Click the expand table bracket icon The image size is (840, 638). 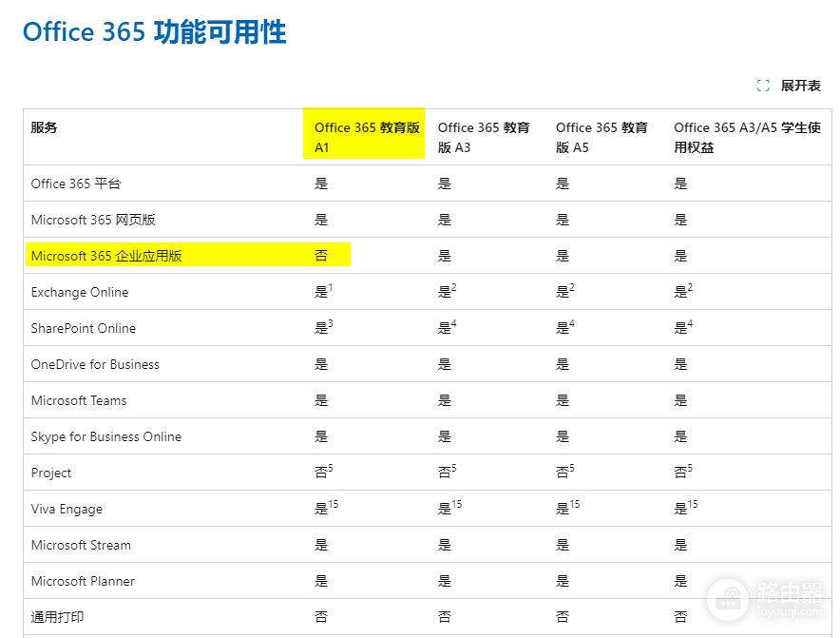click(763, 86)
